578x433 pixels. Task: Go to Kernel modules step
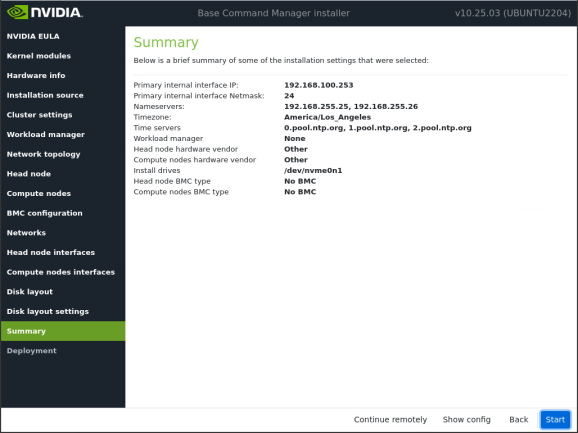pos(39,56)
